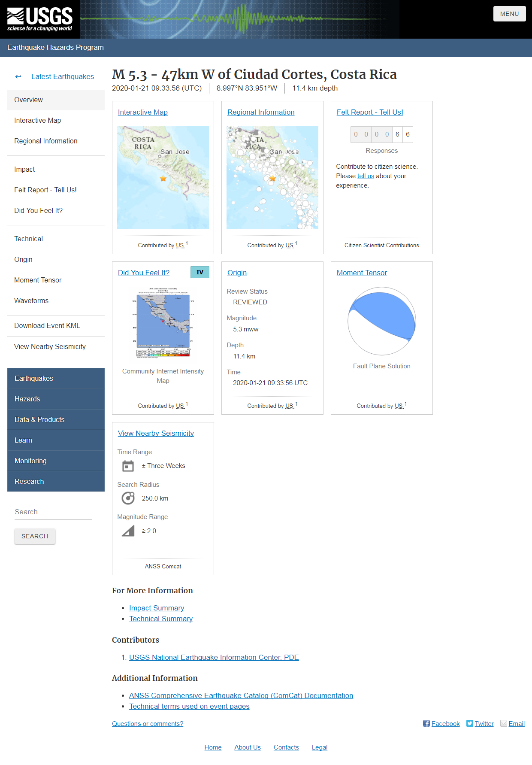Open the Learn navigation item
The height and width of the screenshot is (765, 532).
[x=56, y=440]
